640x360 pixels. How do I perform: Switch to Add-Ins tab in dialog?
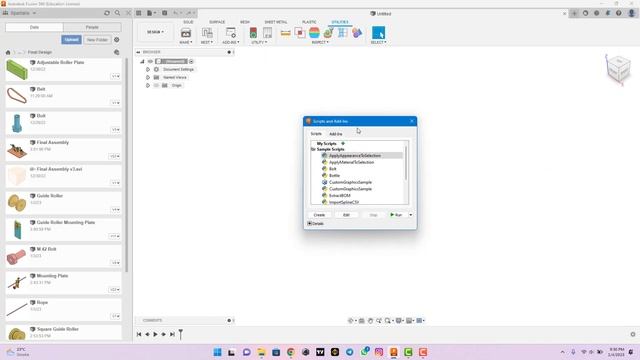click(336, 134)
